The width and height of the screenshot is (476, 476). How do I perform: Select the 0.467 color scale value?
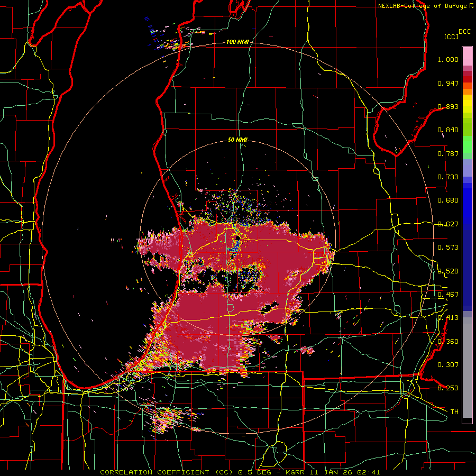coord(448,294)
